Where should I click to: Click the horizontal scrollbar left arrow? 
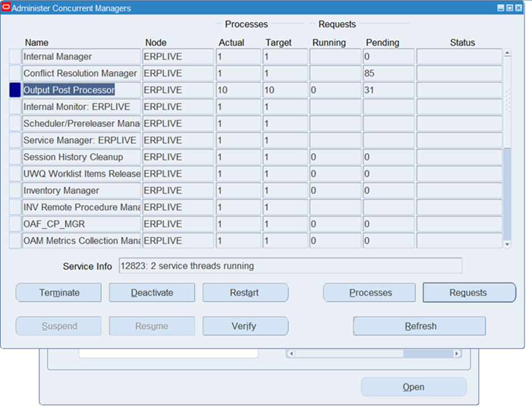[x=291, y=354]
